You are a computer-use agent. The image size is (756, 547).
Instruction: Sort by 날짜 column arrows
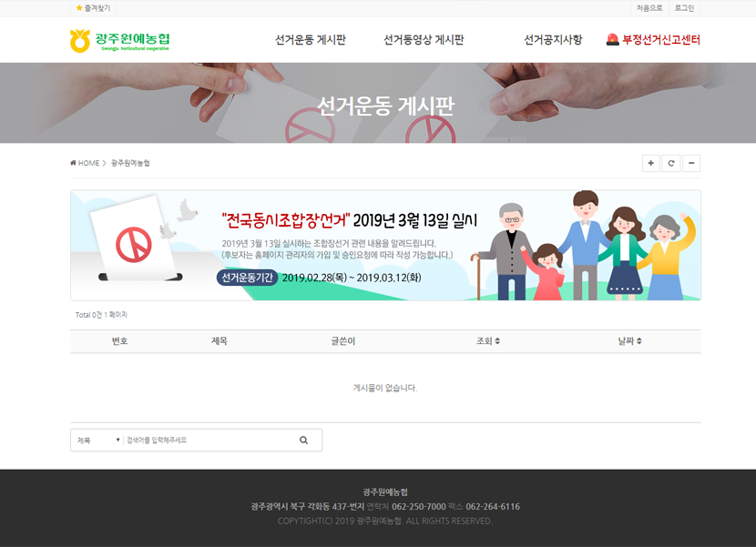[x=639, y=341]
